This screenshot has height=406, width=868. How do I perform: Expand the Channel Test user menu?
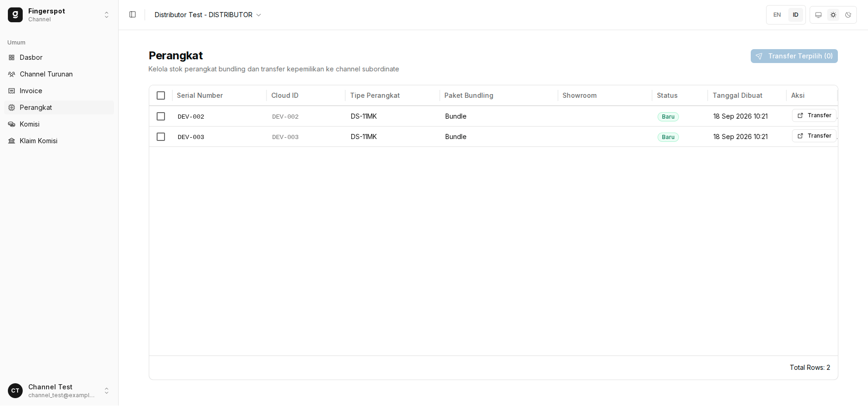(59, 391)
